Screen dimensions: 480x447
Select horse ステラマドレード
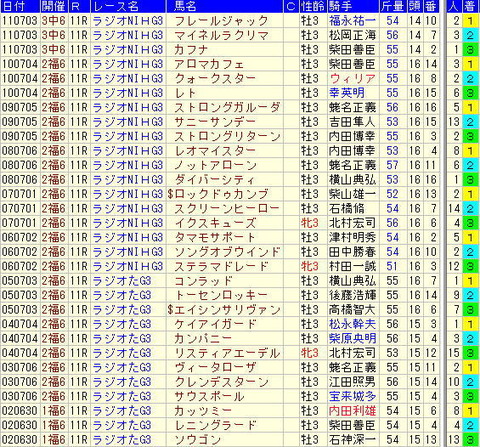point(221,267)
